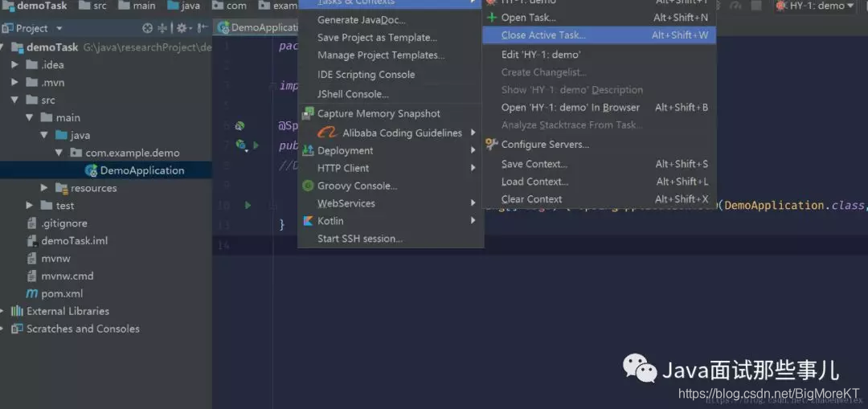Click the collapse all icon in Project panel
868x409 pixels.
tap(162, 28)
